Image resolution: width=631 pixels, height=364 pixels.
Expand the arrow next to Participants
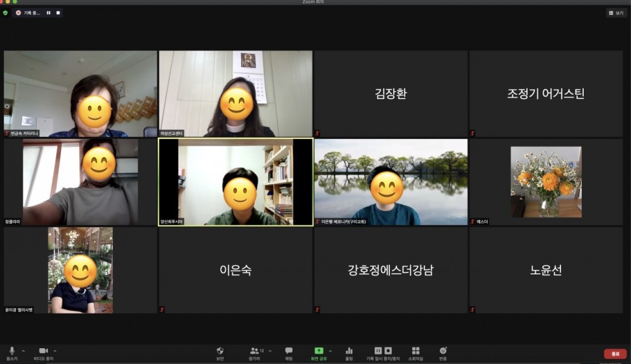pos(270,351)
